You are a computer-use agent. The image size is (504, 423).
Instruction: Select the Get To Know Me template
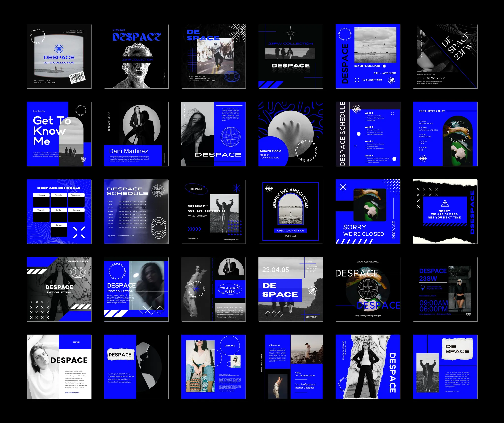click(x=59, y=134)
